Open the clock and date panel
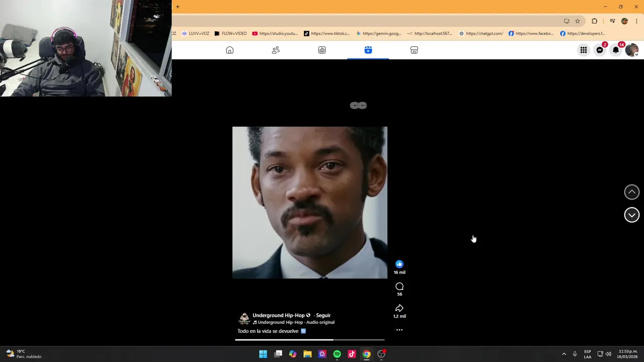Image resolution: width=644 pixels, height=362 pixels. [x=628, y=354]
